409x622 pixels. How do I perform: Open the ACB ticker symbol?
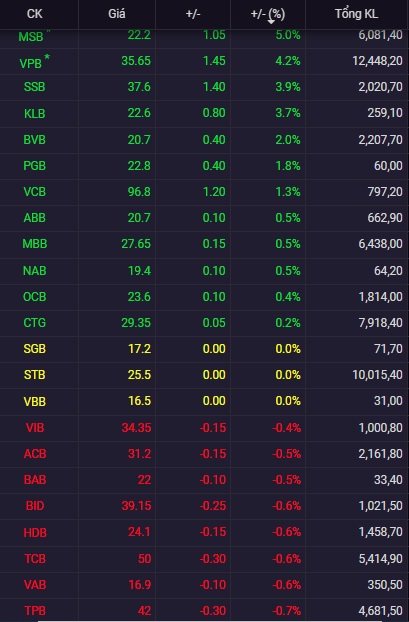[35, 453]
